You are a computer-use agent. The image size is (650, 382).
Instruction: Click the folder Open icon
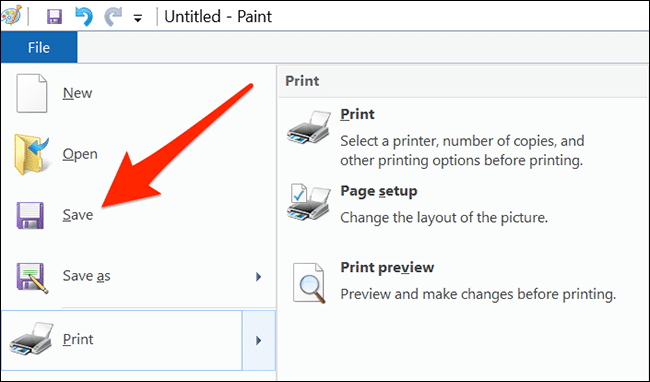[x=32, y=154]
